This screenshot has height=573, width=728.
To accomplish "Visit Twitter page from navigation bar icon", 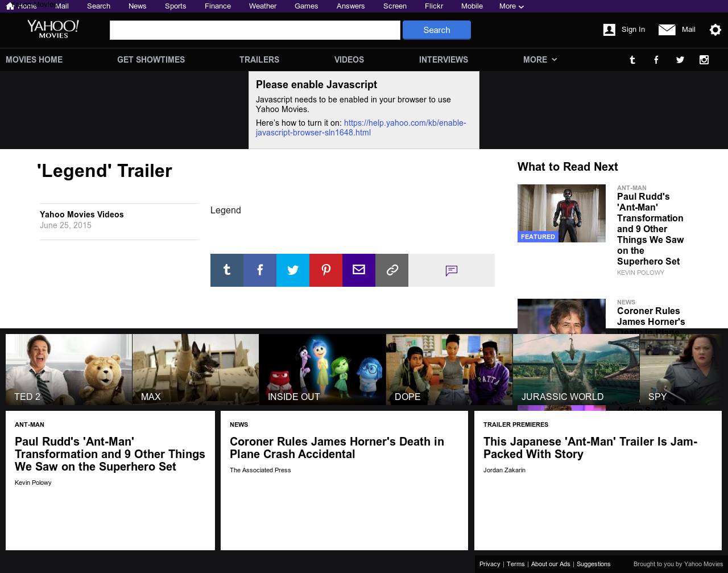I will (680, 60).
